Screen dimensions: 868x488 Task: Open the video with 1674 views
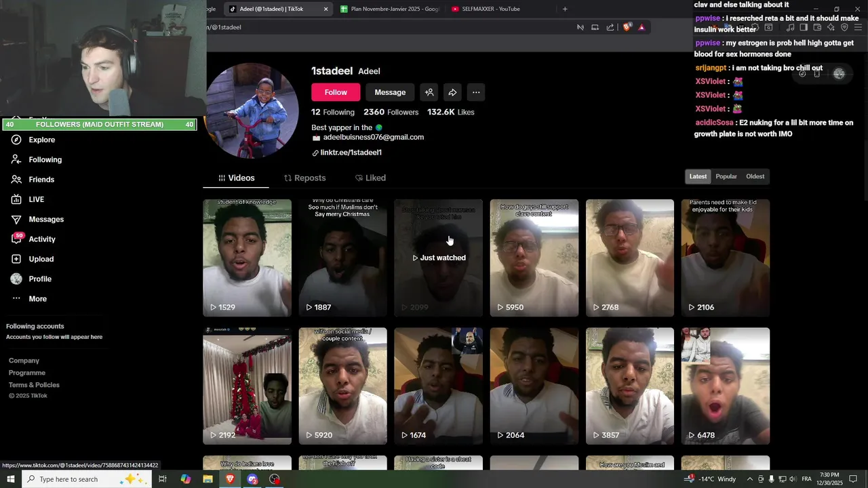(438, 386)
